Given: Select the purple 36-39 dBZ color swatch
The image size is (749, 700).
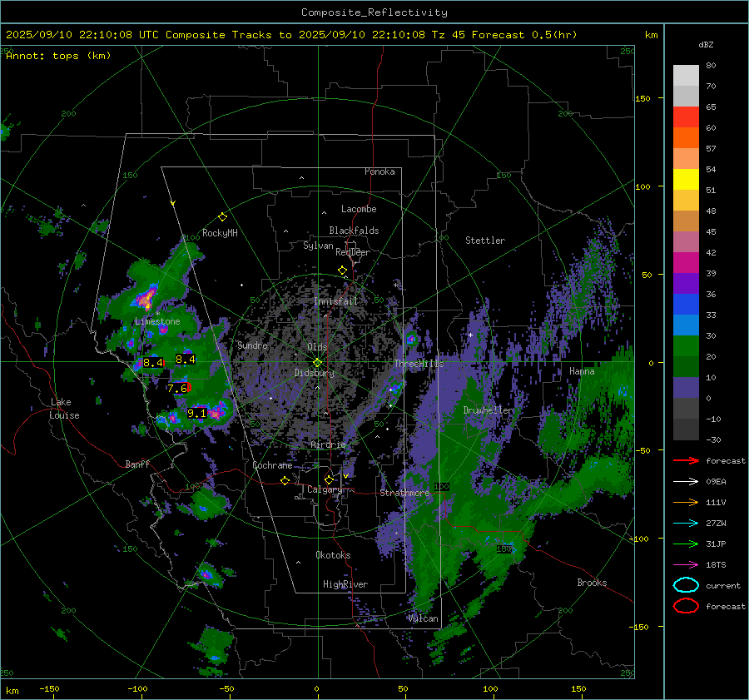Looking at the screenshot, I should click(x=686, y=284).
